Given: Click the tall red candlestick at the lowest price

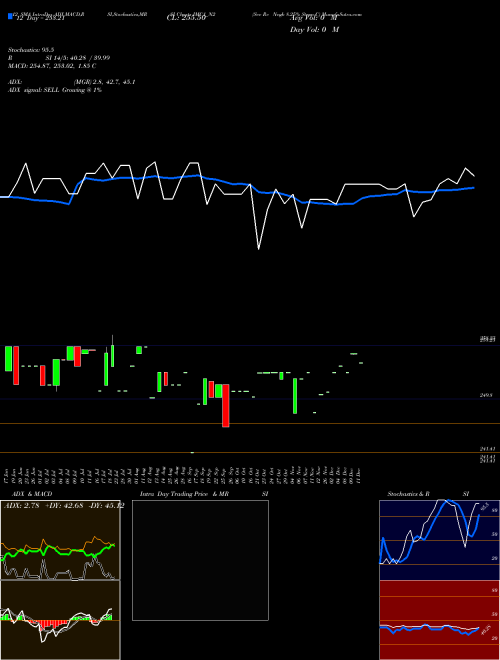Looking at the screenshot, I should click(226, 405).
